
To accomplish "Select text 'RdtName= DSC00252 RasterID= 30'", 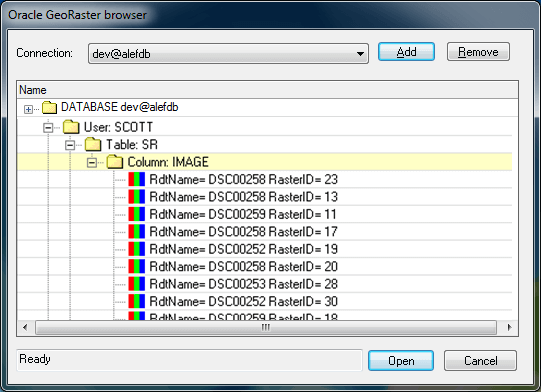I will point(244,301).
